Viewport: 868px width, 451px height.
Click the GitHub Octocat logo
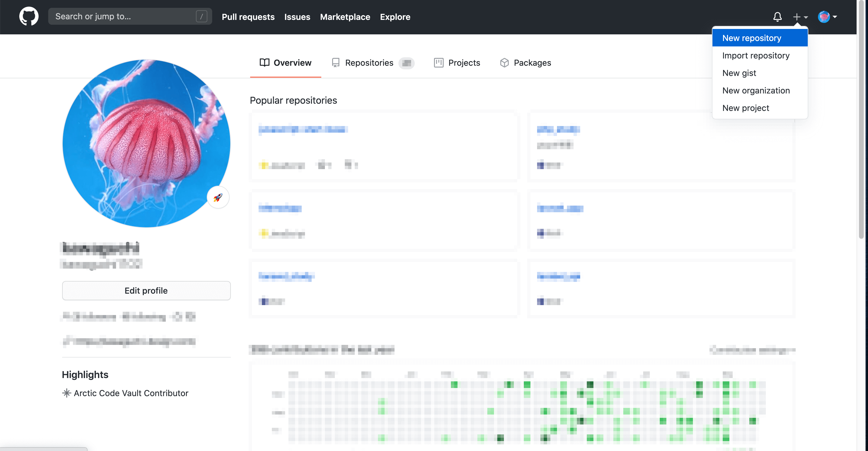[29, 16]
